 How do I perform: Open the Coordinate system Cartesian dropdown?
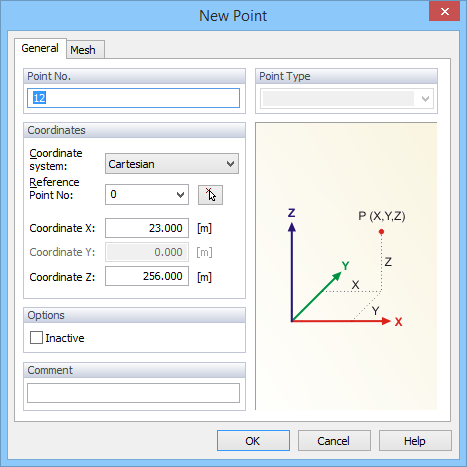(172, 164)
